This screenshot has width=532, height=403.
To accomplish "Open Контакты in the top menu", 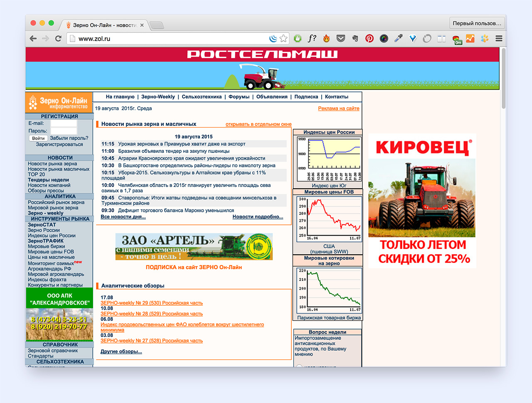I will [x=337, y=97].
